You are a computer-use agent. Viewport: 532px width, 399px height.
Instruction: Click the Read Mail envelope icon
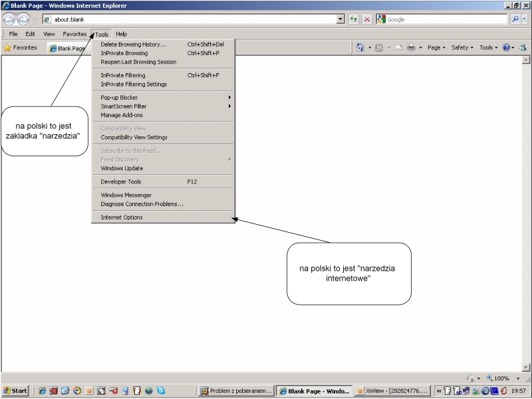click(398, 47)
